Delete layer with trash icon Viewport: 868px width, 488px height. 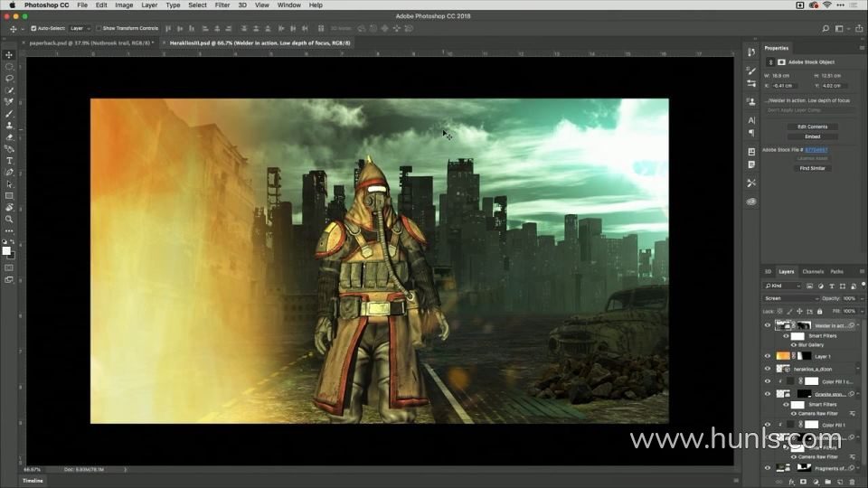tap(852, 482)
